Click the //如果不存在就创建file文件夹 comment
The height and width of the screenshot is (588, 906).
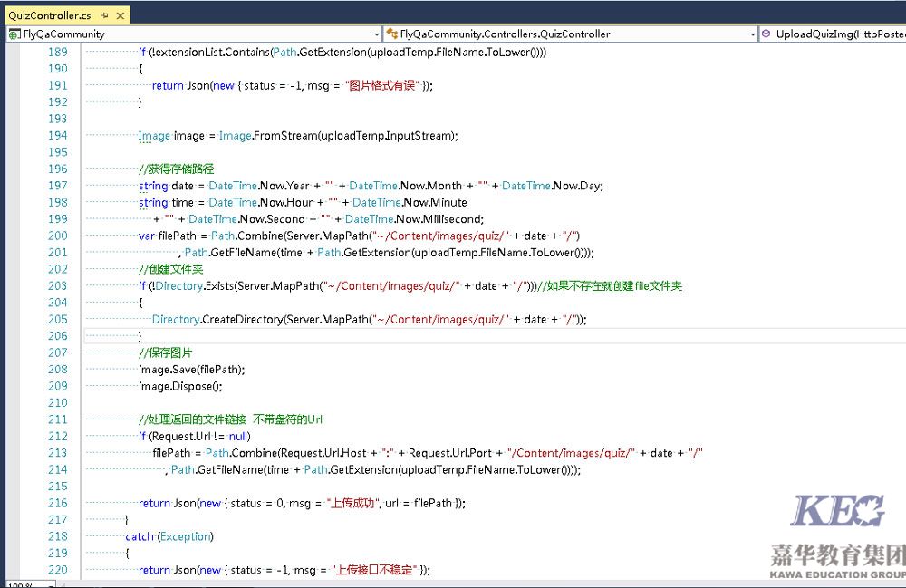[610, 286]
